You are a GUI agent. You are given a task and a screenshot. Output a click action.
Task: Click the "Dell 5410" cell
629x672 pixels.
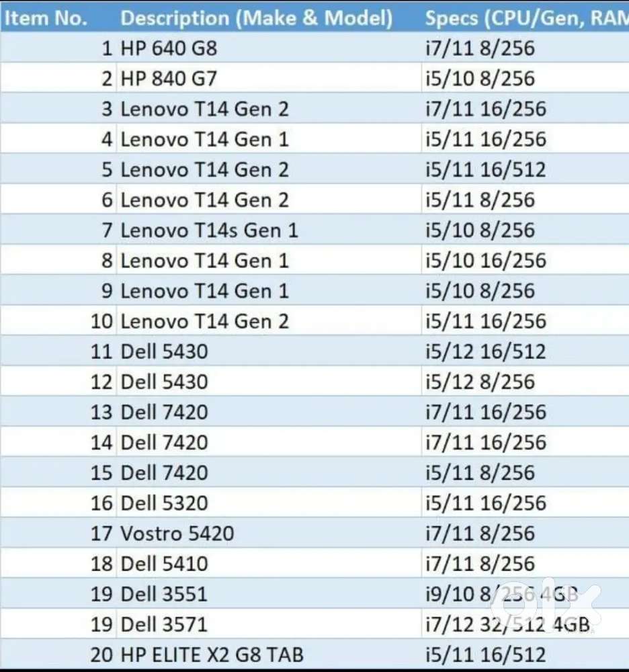point(164,564)
